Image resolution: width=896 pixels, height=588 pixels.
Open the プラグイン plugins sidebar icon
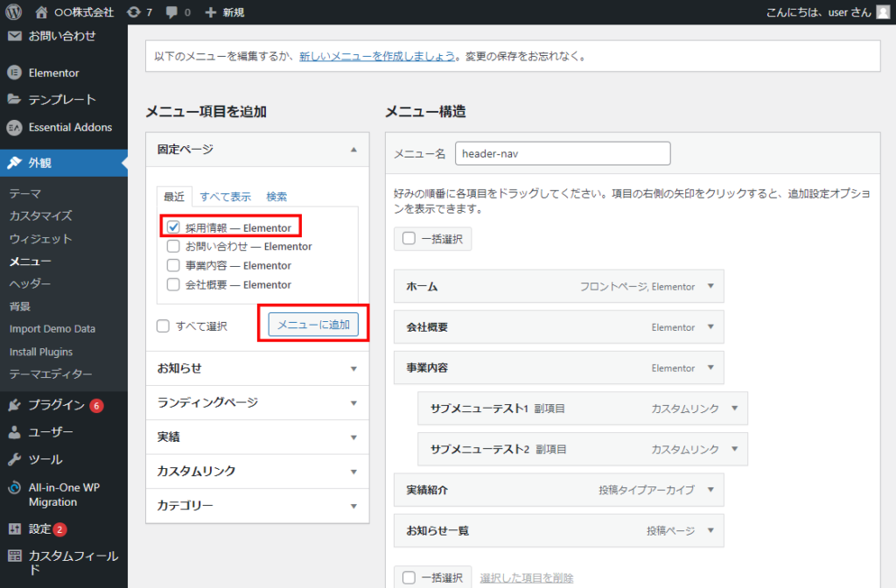(14, 405)
